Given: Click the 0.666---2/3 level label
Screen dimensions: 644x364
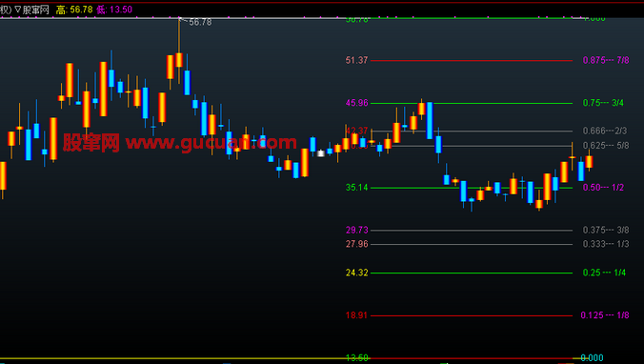Looking at the screenshot, I should (605, 131).
